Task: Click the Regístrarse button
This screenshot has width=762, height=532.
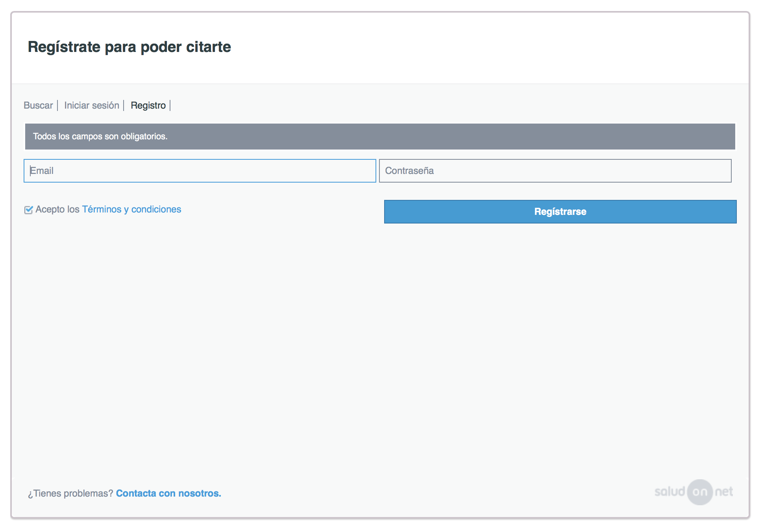Action: tap(560, 212)
